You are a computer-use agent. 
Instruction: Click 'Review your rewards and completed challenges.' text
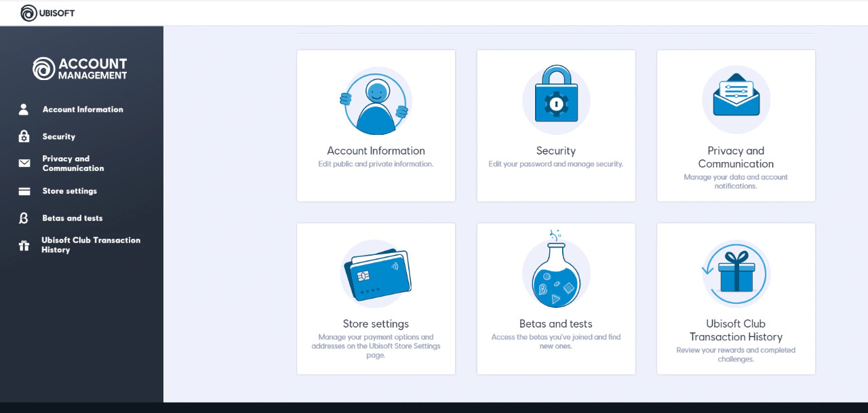pos(736,355)
